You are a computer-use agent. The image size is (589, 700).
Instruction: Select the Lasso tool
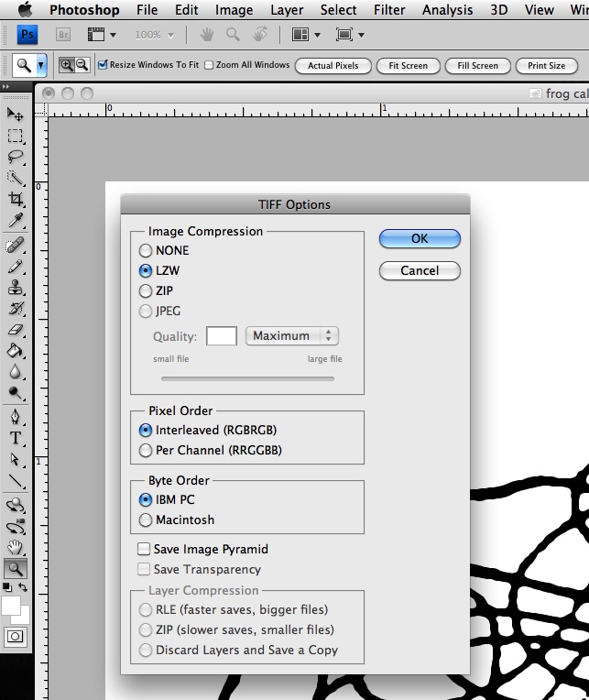(16, 157)
